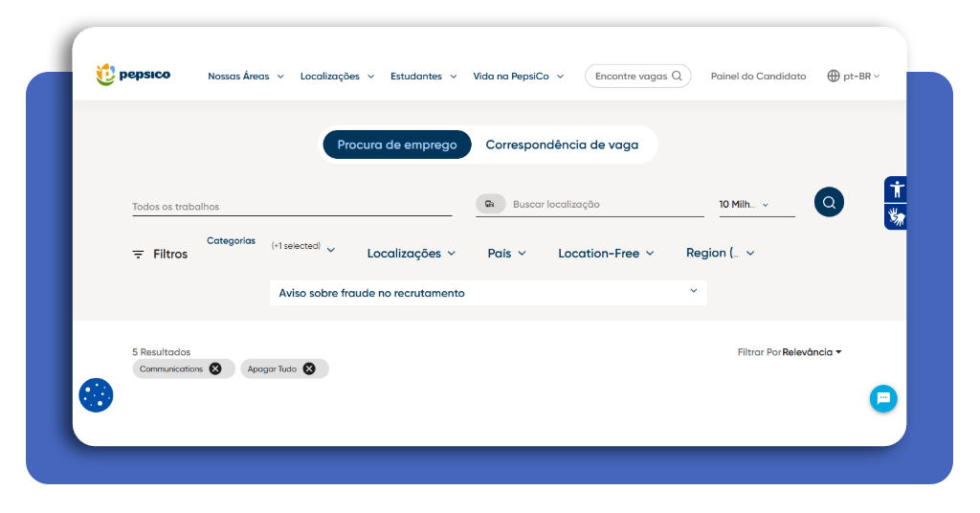This screenshot has width=980, height=513.
Task: Switch to Correspondência de vaga tab
Action: tap(562, 145)
